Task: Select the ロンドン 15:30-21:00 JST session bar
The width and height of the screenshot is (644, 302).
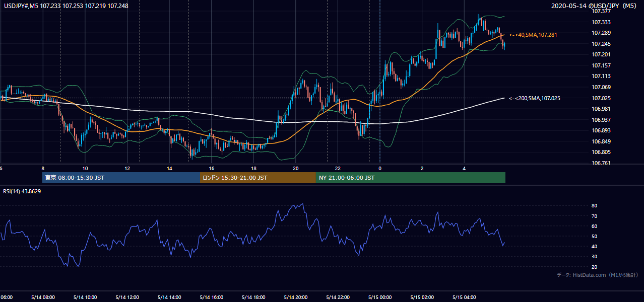Action: 258,178
